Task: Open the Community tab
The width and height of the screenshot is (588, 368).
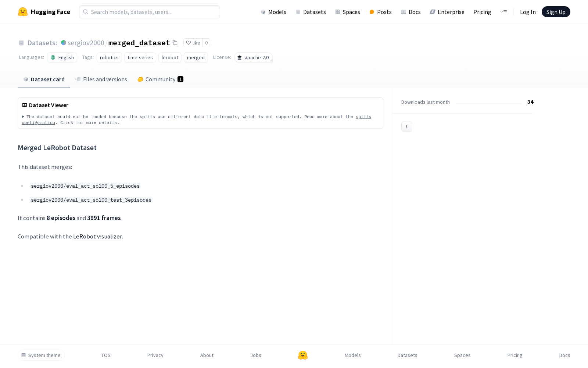Action: 161,79
